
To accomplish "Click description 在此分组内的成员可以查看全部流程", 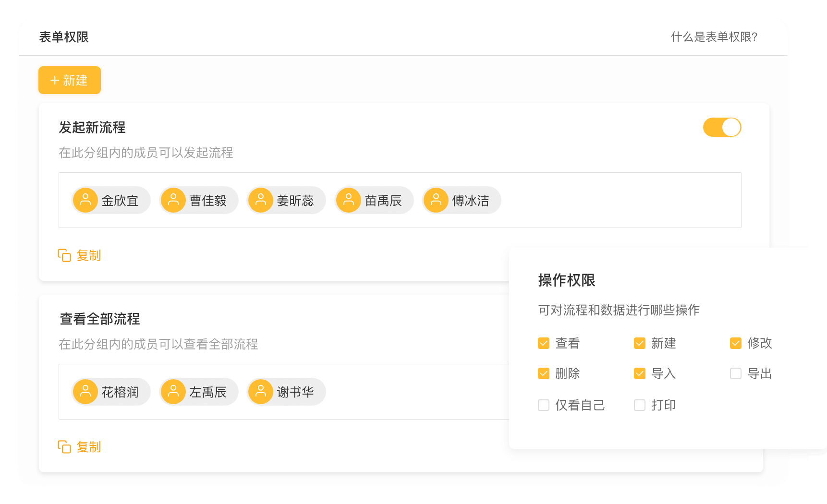I will tap(158, 344).
